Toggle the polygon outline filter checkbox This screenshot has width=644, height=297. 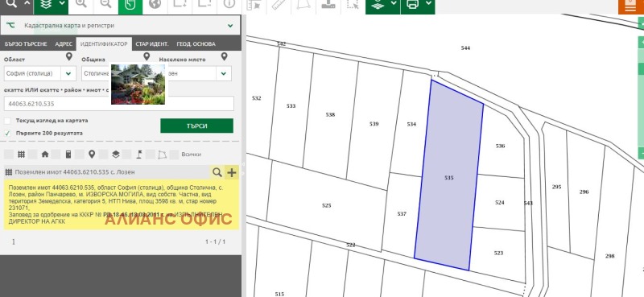pyautogui.click(x=151, y=155)
